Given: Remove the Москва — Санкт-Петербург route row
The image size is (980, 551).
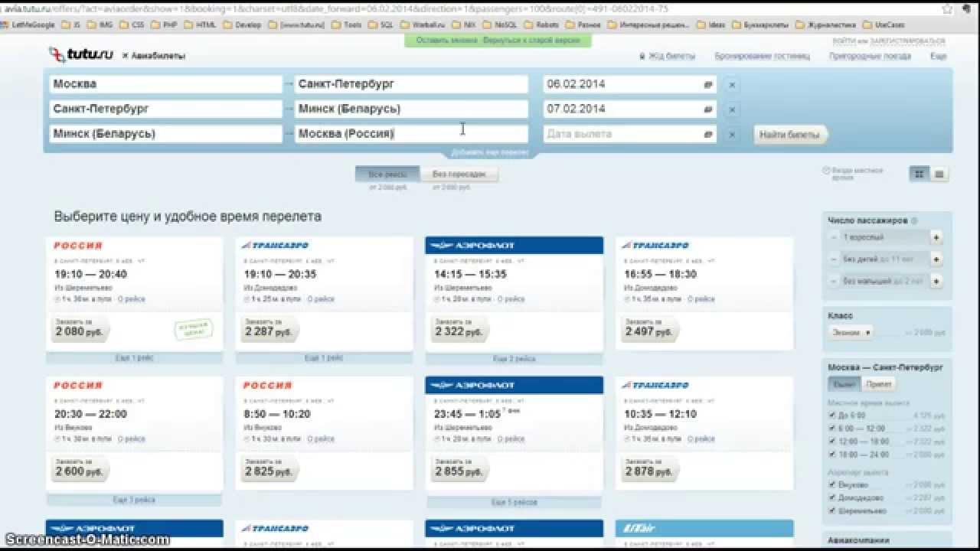Looking at the screenshot, I should pos(732,85).
